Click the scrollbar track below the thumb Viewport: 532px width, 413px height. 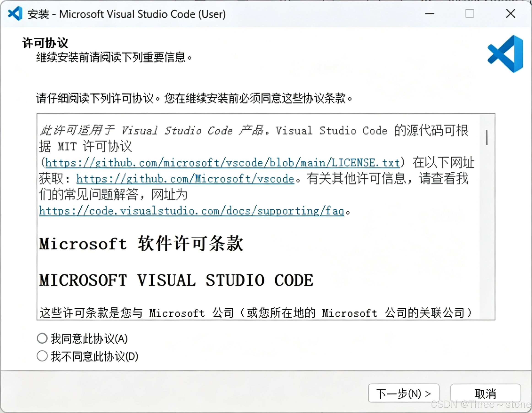(486, 231)
